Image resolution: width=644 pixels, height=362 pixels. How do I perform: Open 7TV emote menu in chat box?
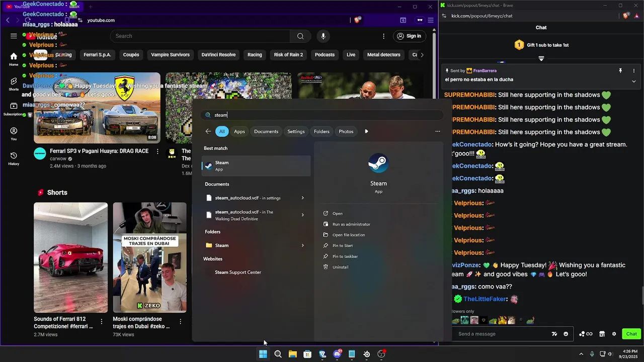tap(554, 334)
